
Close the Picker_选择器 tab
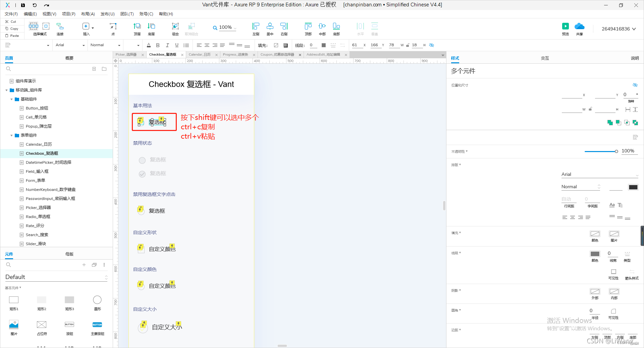[x=143, y=55]
